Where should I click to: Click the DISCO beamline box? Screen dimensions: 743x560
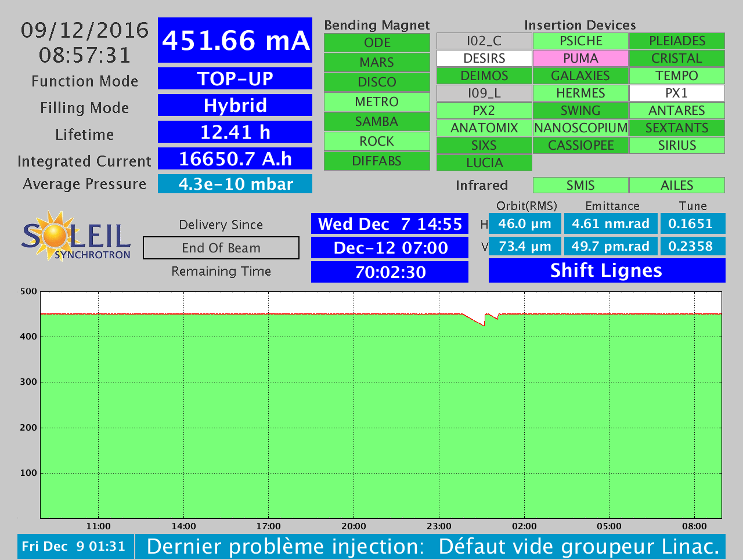tap(377, 82)
